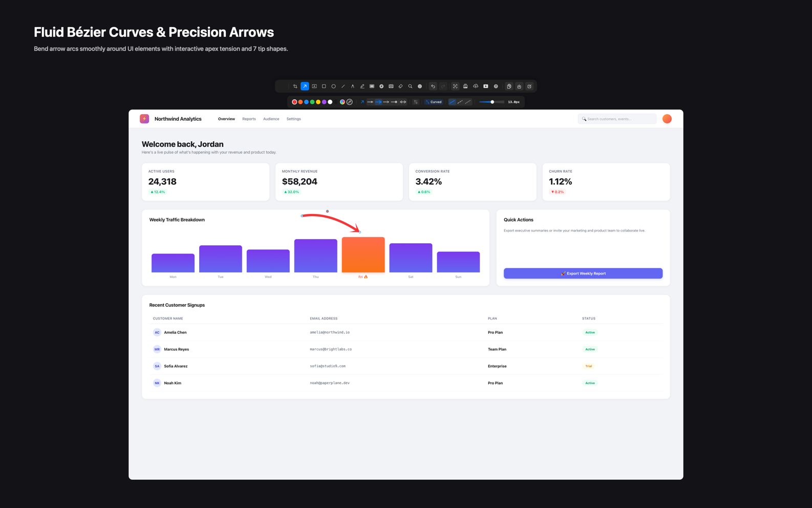Select the text box tool

(x=314, y=86)
